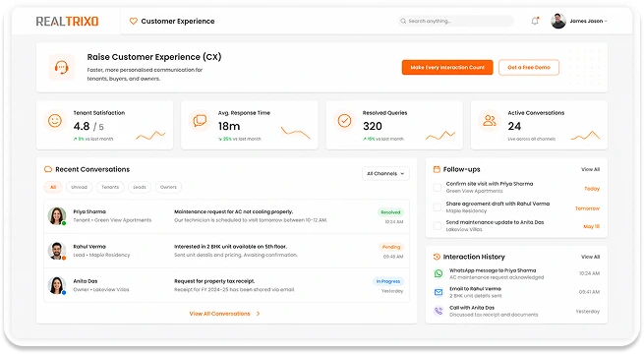Image resolution: width=644 pixels, height=354 pixels.
Task: Click the checkmark Resolved Queries icon
Action: tap(344, 120)
